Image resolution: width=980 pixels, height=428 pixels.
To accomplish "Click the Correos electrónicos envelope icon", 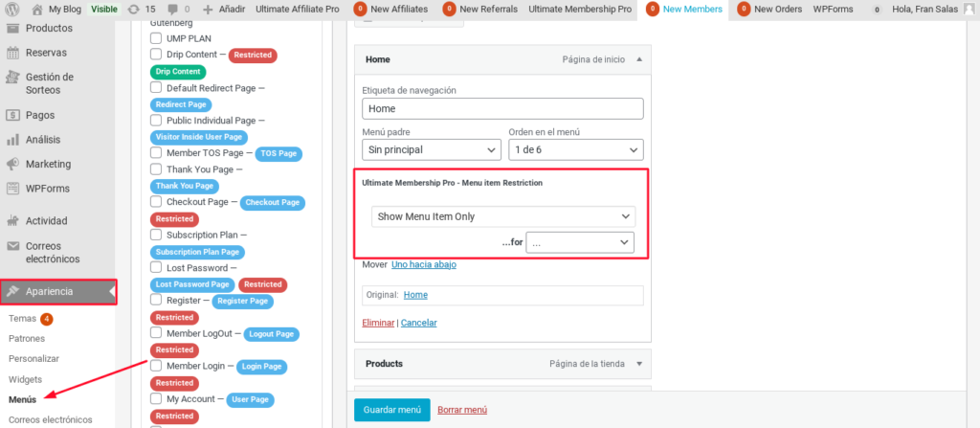I will tap(12, 246).
